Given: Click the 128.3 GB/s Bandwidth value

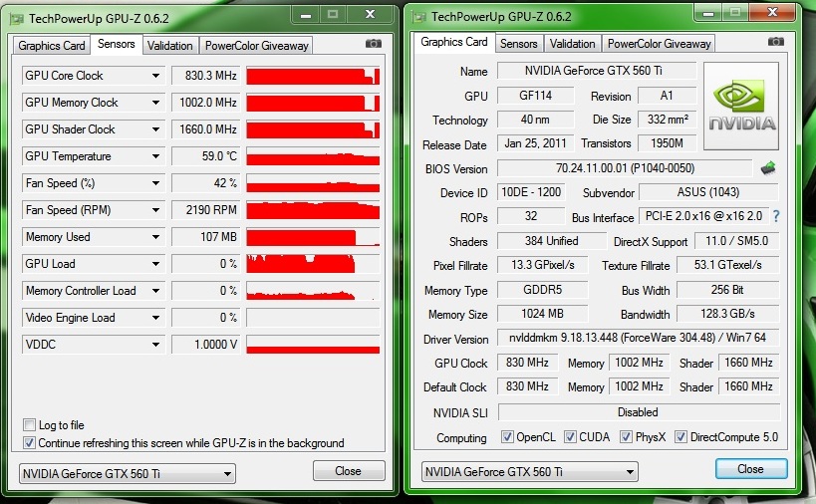Looking at the screenshot, I should coord(727,314).
